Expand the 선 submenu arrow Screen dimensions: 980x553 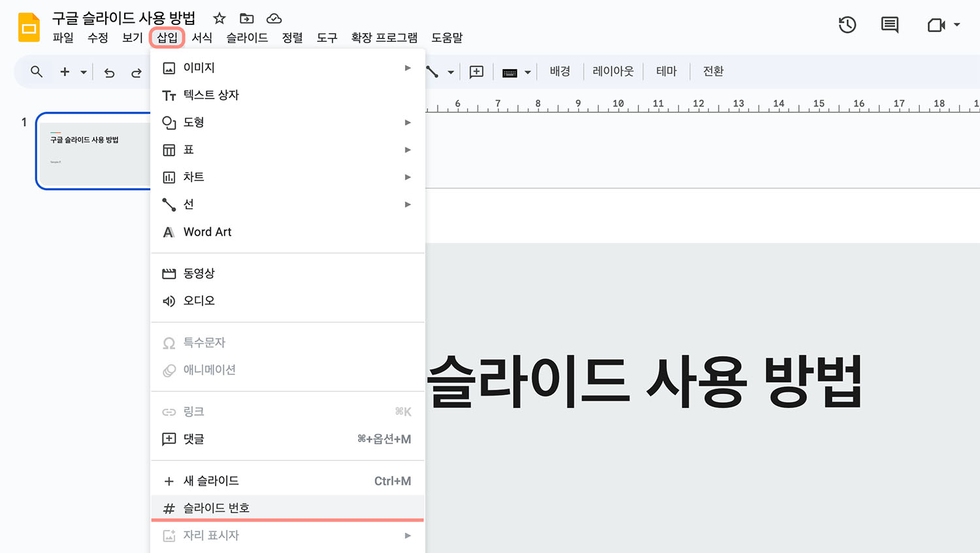pyautogui.click(x=408, y=205)
